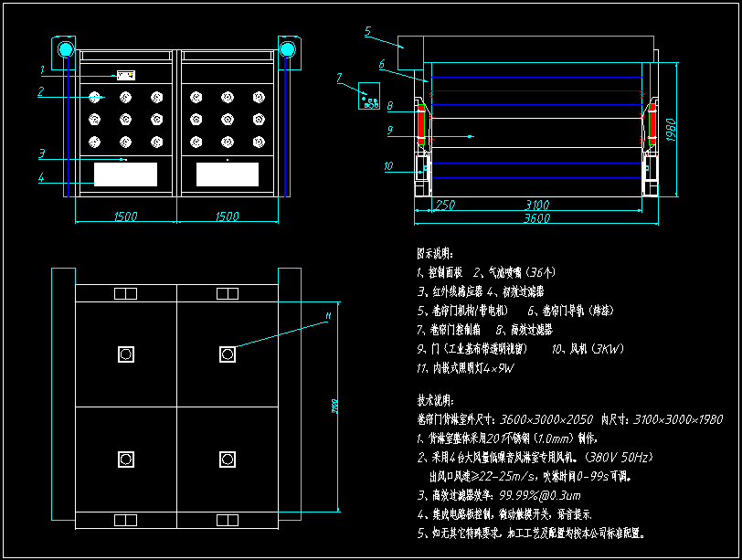Select the right white primary filter rectangle
The width and height of the screenshot is (742, 560).
tap(227, 174)
